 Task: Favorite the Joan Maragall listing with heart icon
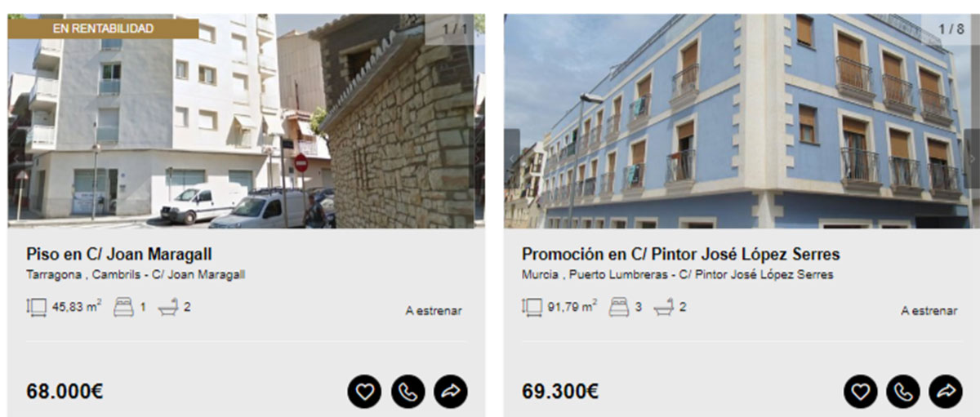[x=364, y=392]
